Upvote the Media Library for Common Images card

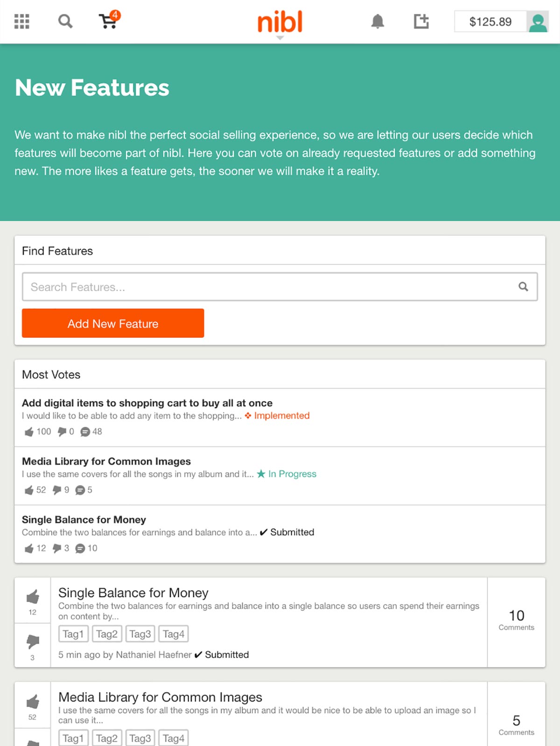click(x=33, y=705)
